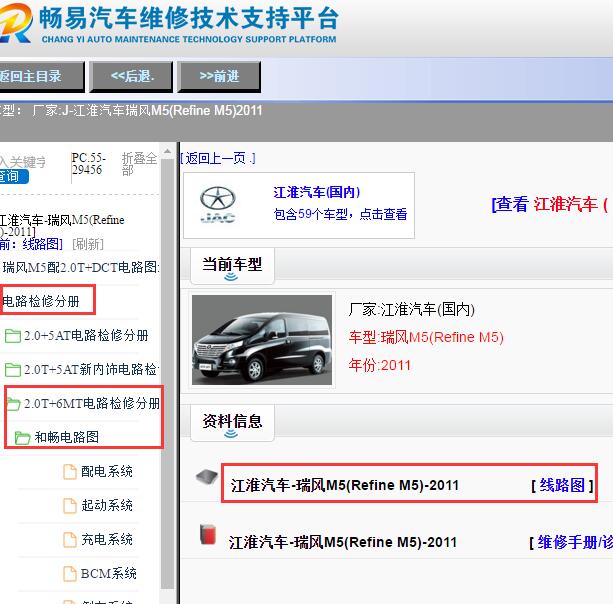Click the 查询 search button
This screenshot has height=604, width=613.
click(x=14, y=176)
